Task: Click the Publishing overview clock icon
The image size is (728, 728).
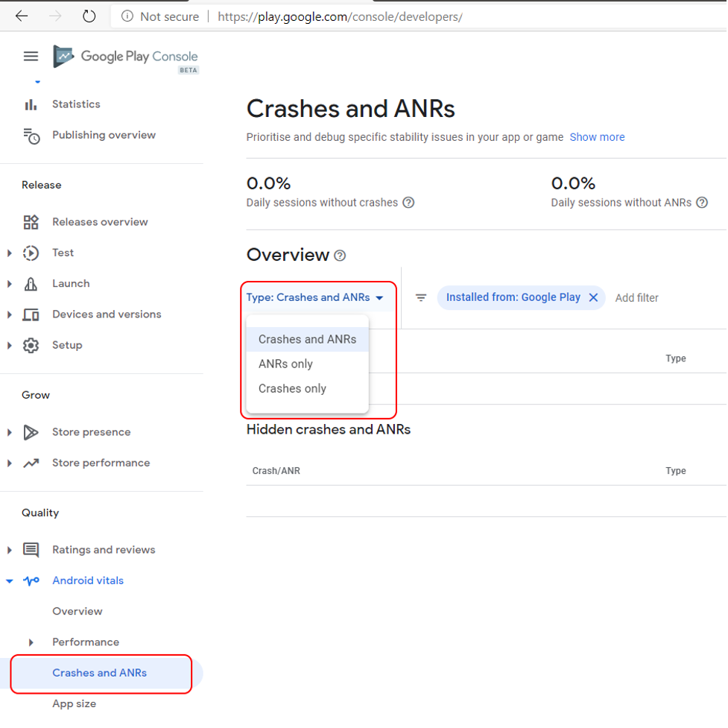Action: tap(31, 136)
